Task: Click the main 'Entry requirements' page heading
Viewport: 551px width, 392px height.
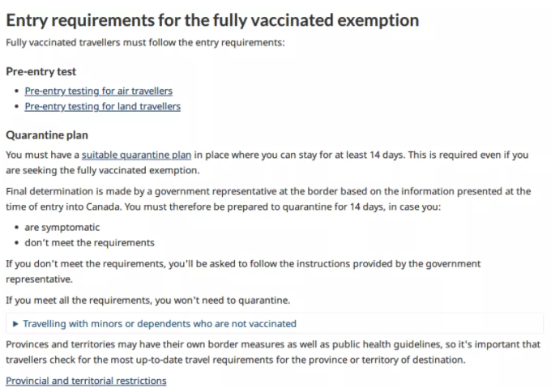Action: point(212,19)
